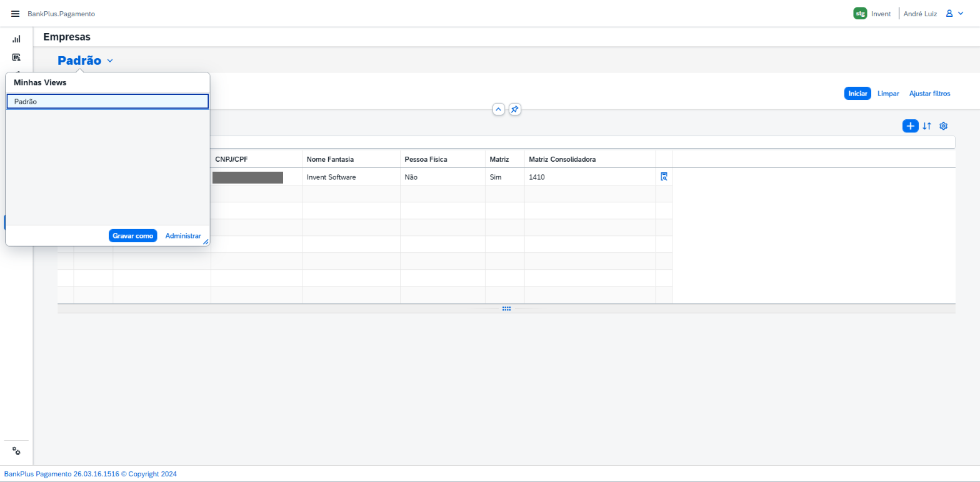Click the add new company plus button
The width and height of the screenshot is (980, 482).
(910, 126)
